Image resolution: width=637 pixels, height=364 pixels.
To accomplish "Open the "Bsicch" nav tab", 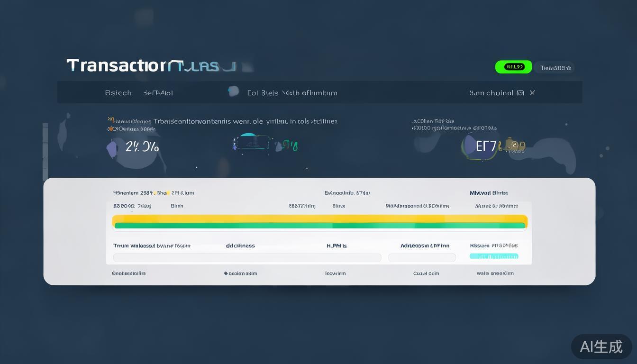I will tap(118, 93).
